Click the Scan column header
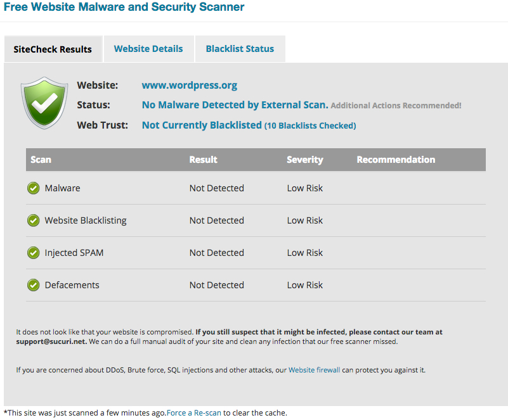Viewport: 508px width, 420px height. tap(41, 160)
